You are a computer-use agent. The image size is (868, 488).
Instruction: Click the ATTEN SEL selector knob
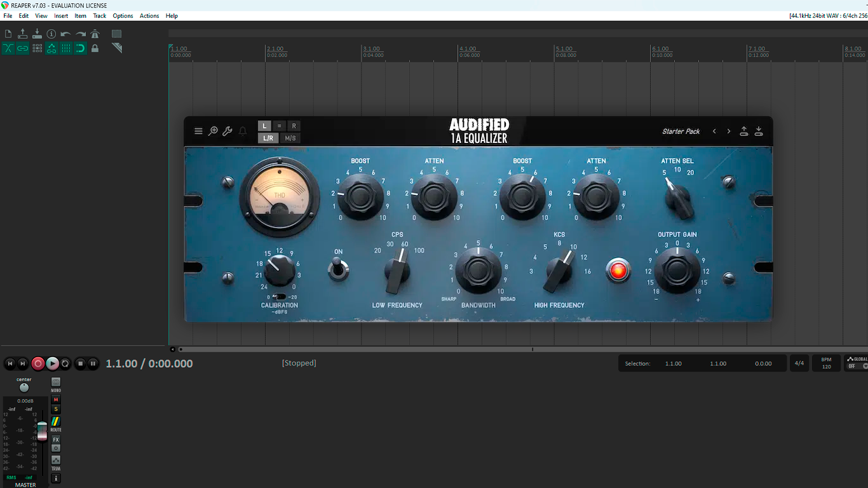[678, 200]
